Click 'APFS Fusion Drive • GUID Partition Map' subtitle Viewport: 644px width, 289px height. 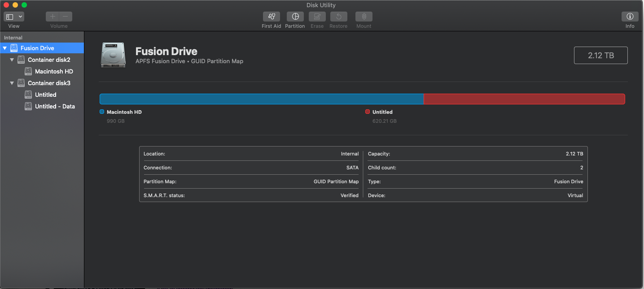(189, 61)
